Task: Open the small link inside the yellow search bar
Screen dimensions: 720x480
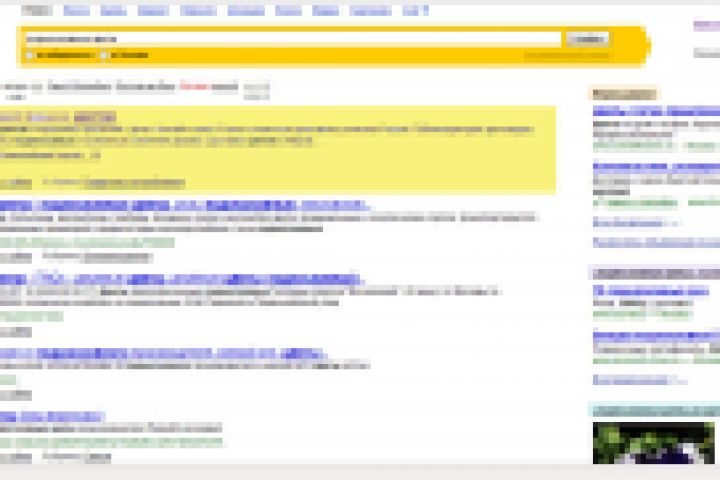Action: coord(567,56)
